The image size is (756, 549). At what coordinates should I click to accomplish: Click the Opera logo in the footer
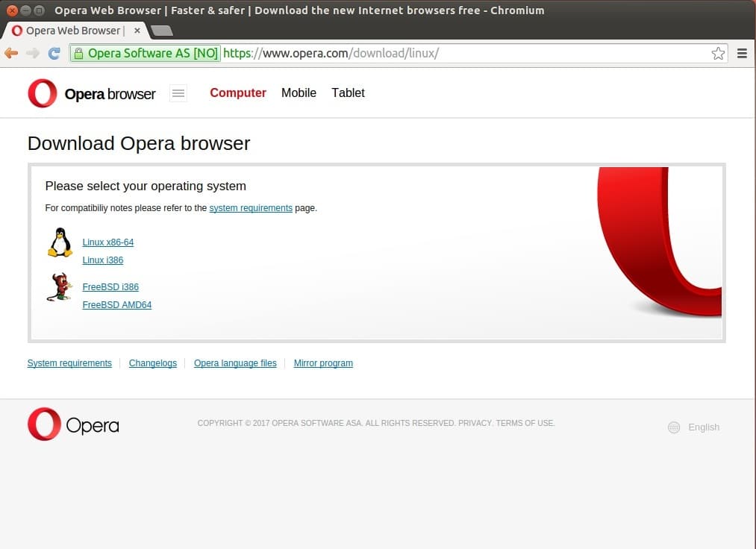[x=73, y=424]
